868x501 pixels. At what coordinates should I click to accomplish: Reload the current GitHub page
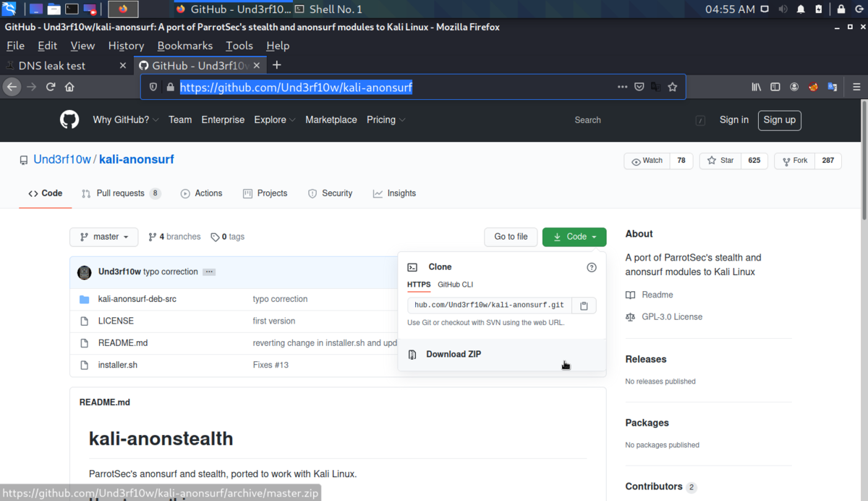[x=51, y=87]
